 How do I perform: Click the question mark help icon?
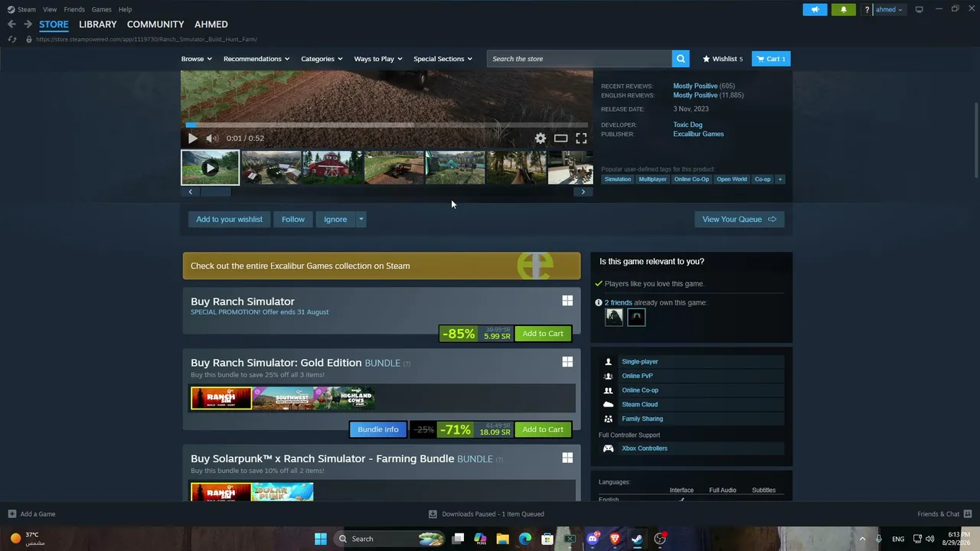[867, 9]
